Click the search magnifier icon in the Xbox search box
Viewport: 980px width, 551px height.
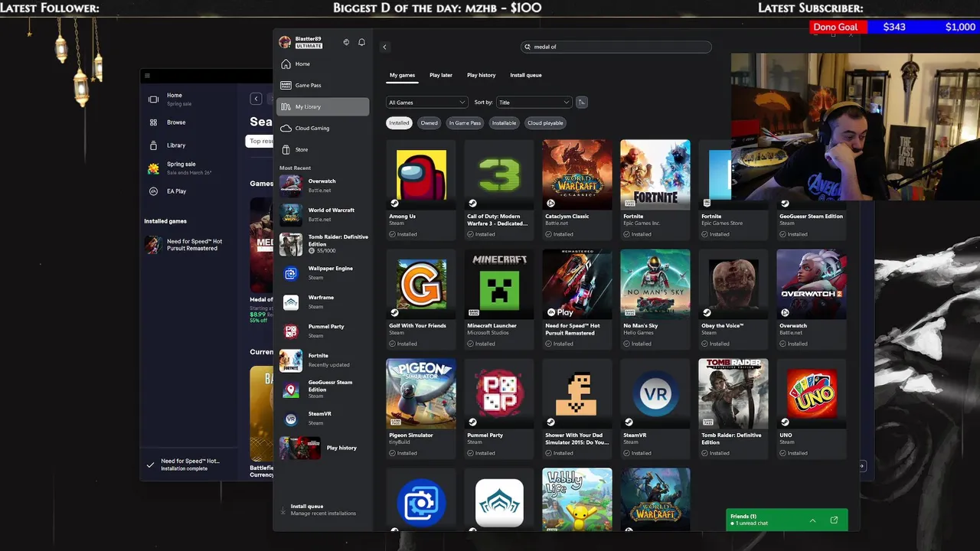pos(528,47)
